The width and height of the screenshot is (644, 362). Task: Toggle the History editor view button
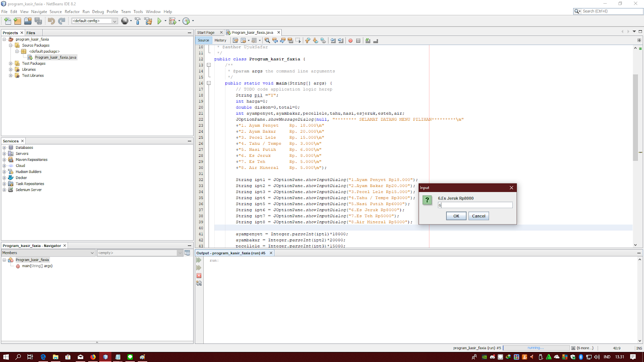(x=220, y=40)
